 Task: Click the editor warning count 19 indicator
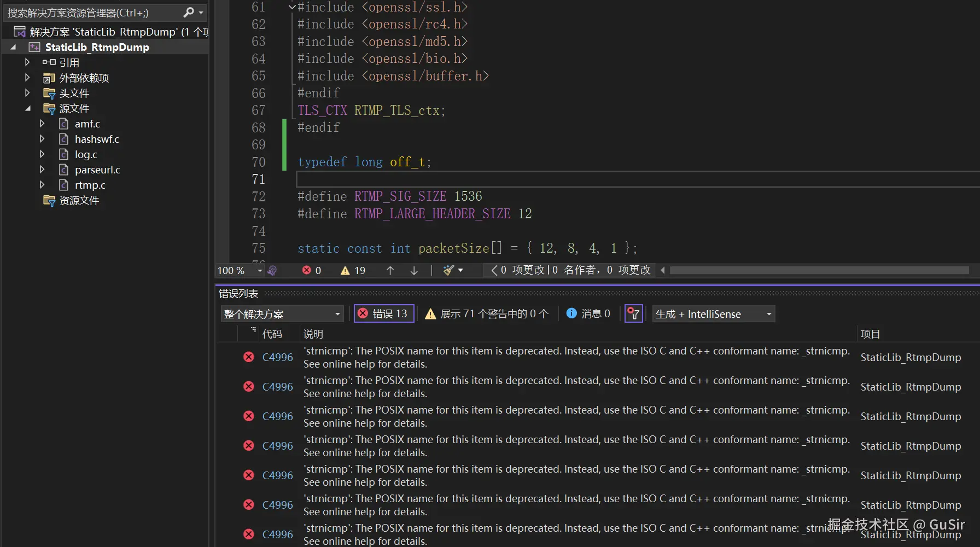pyautogui.click(x=353, y=270)
